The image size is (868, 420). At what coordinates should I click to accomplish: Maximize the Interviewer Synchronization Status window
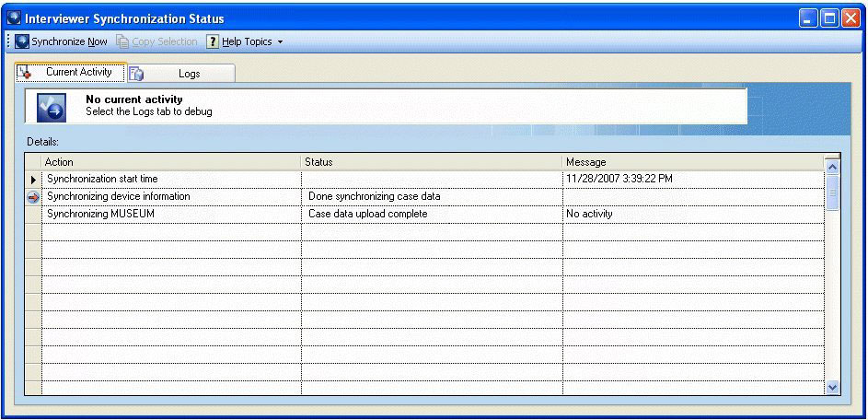pyautogui.click(x=830, y=18)
